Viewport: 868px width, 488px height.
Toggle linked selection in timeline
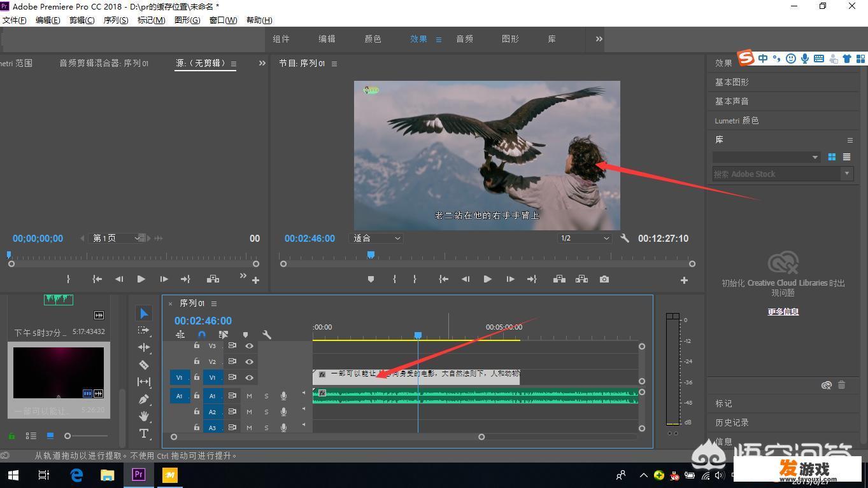[x=224, y=335]
